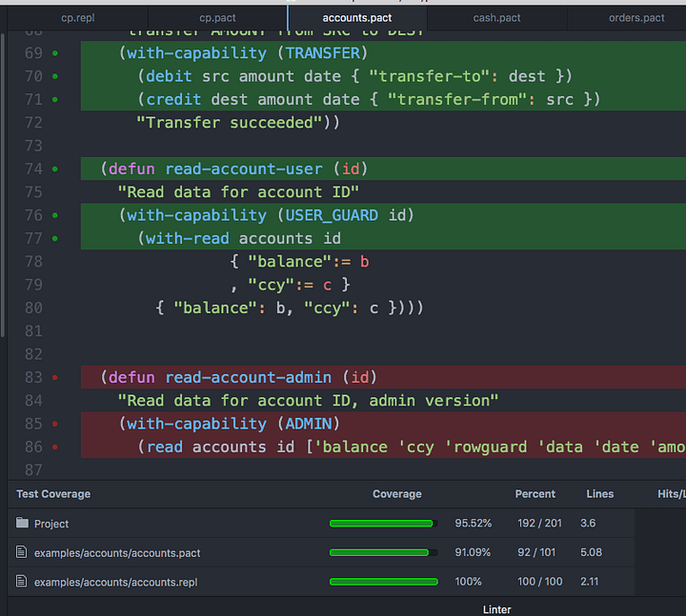Sort by the Lines column header
686x616 pixels.
click(600, 494)
